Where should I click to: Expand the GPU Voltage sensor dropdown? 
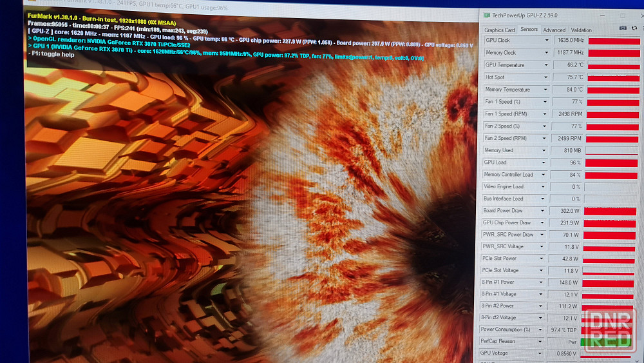click(539, 353)
